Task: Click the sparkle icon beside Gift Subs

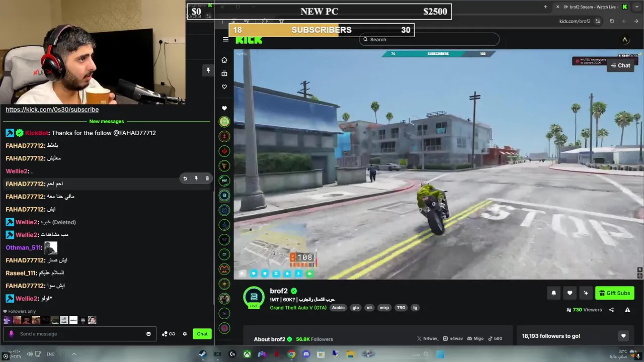Action: (586, 293)
